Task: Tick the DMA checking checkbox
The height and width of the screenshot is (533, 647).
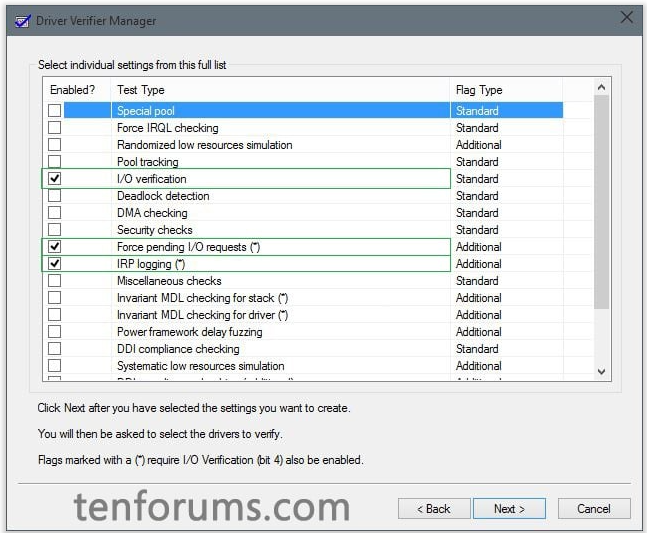Action: click(54, 212)
